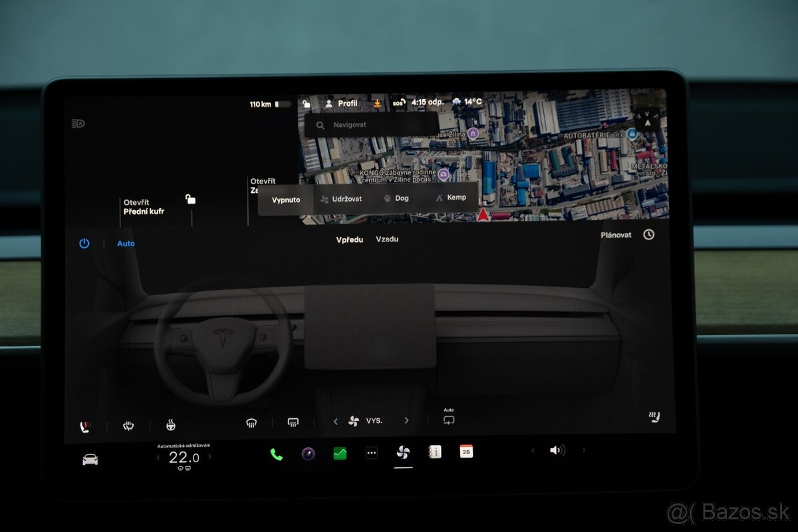Open the Phone app

coord(276,454)
